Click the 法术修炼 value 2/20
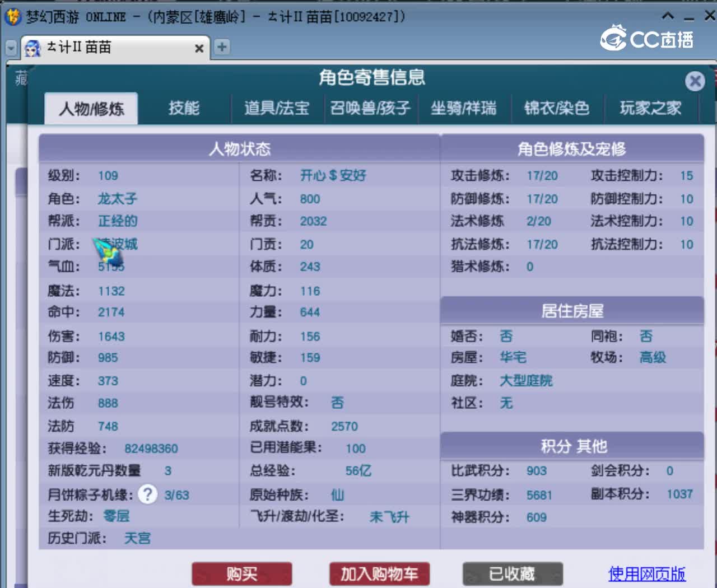 (x=538, y=221)
